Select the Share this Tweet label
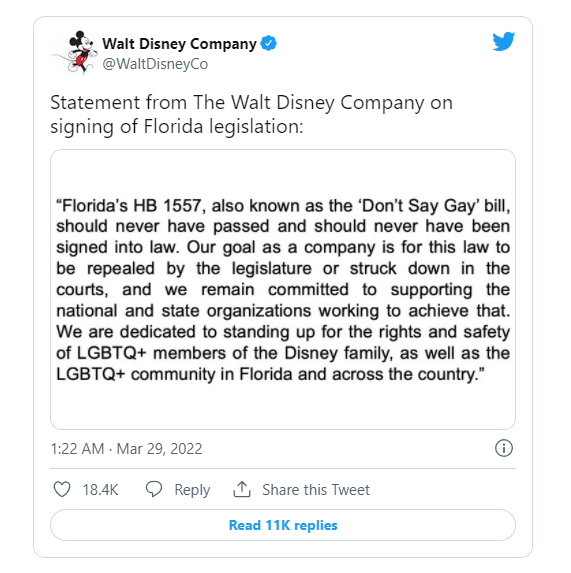 (316, 490)
